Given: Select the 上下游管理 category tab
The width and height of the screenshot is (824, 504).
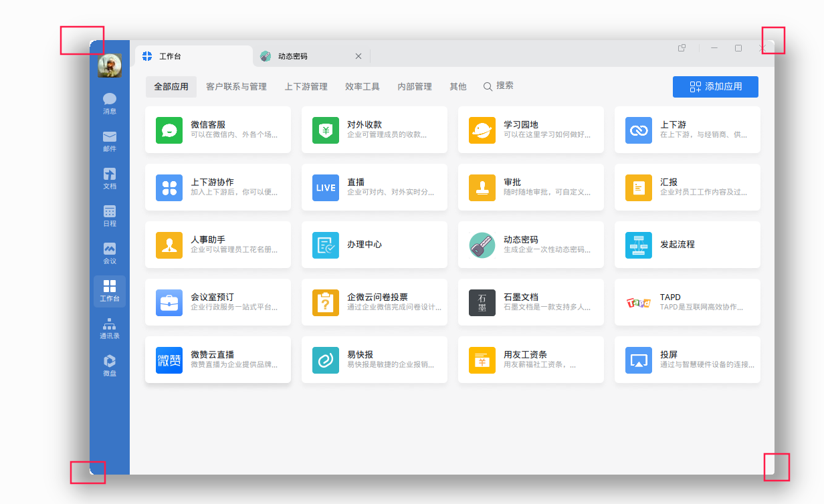Looking at the screenshot, I should point(306,87).
